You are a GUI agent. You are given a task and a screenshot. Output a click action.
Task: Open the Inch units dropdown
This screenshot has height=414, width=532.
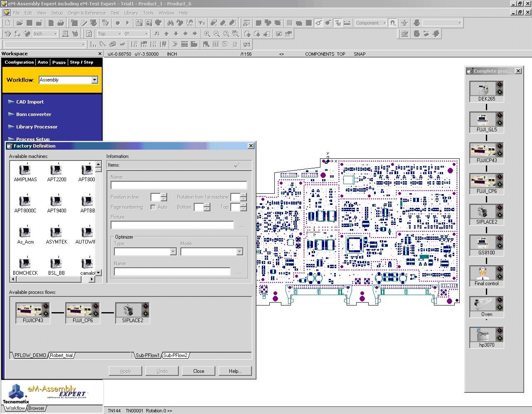pyautogui.click(x=56, y=34)
